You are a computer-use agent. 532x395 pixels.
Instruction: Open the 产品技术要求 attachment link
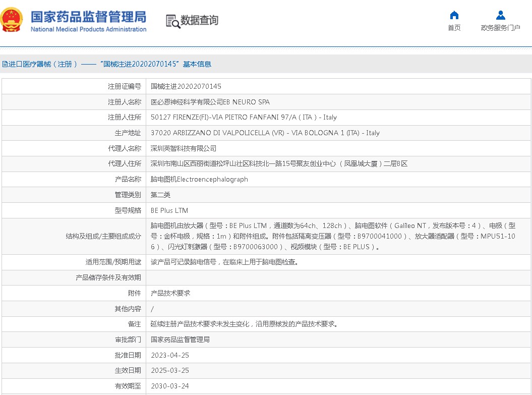(170, 293)
